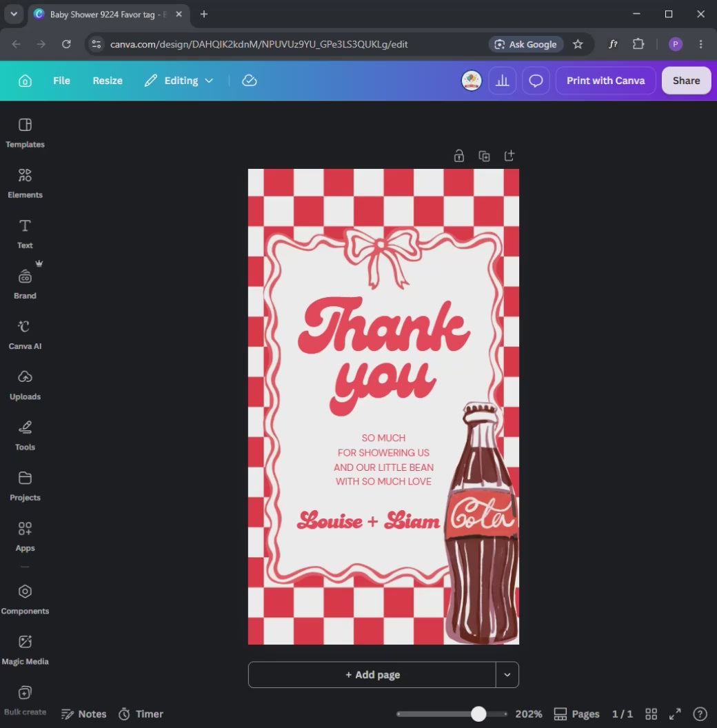This screenshot has height=728, width=717.
Task: Open the Notes panel
Action: coord(84,714)
